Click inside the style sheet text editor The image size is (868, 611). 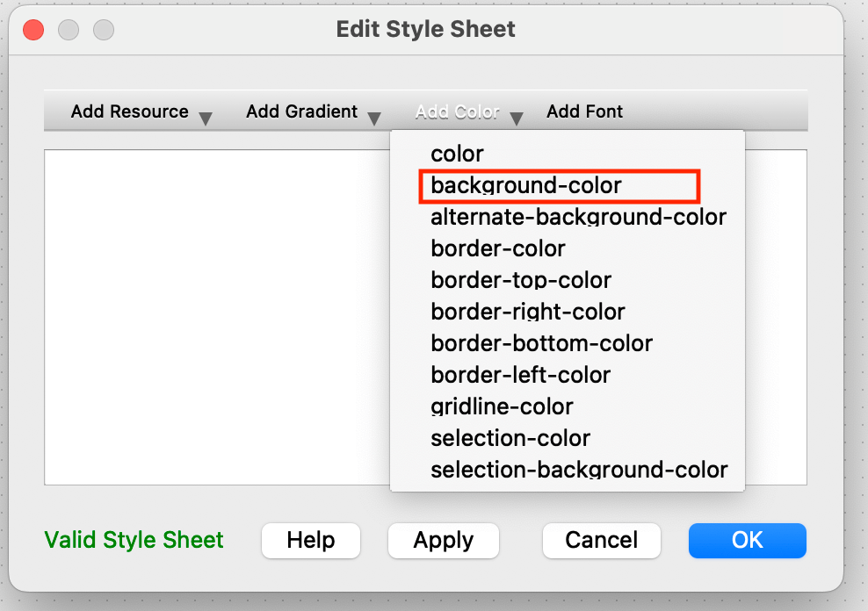217,317
